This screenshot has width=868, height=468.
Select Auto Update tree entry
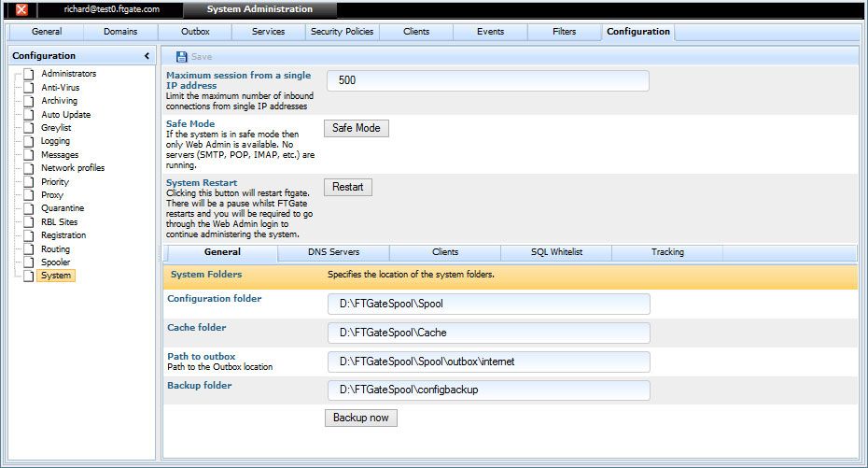(66, 114)
